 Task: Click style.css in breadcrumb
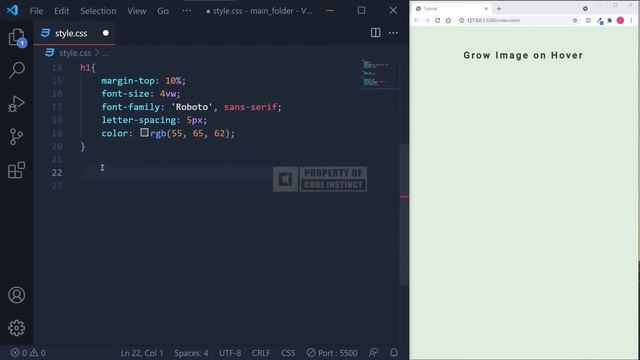(x=75, y=53)
